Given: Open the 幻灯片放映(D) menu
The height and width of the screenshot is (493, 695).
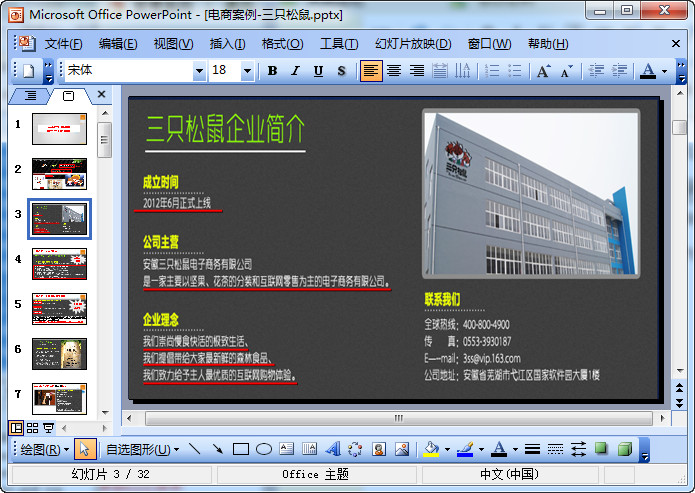Looking at the screenshot, I should (x=413, y=44).
